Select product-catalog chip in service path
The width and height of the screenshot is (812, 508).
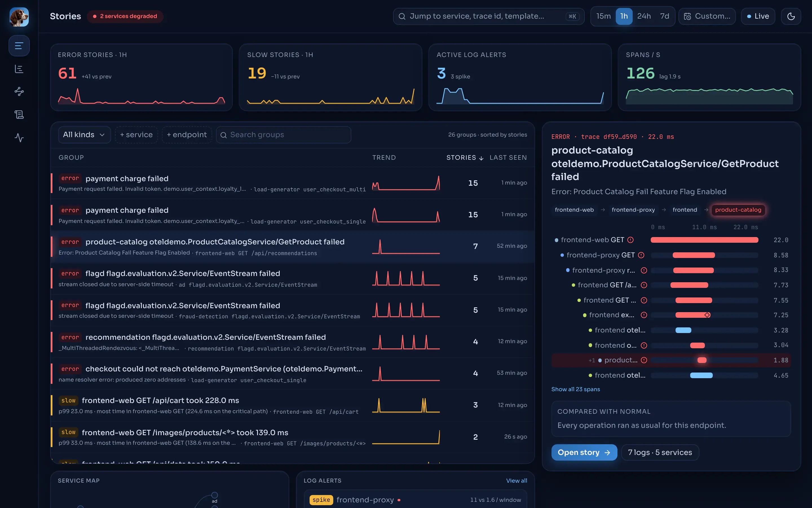click(738, 210)
